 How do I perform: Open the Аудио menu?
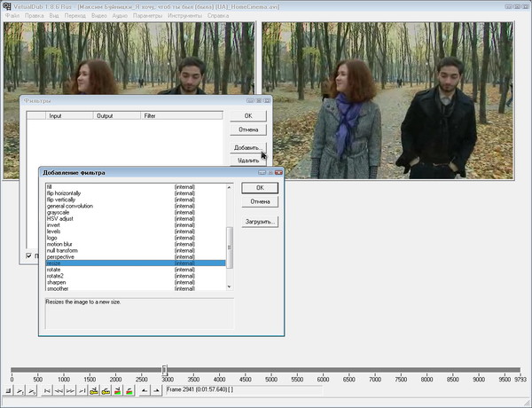(120, 16)
